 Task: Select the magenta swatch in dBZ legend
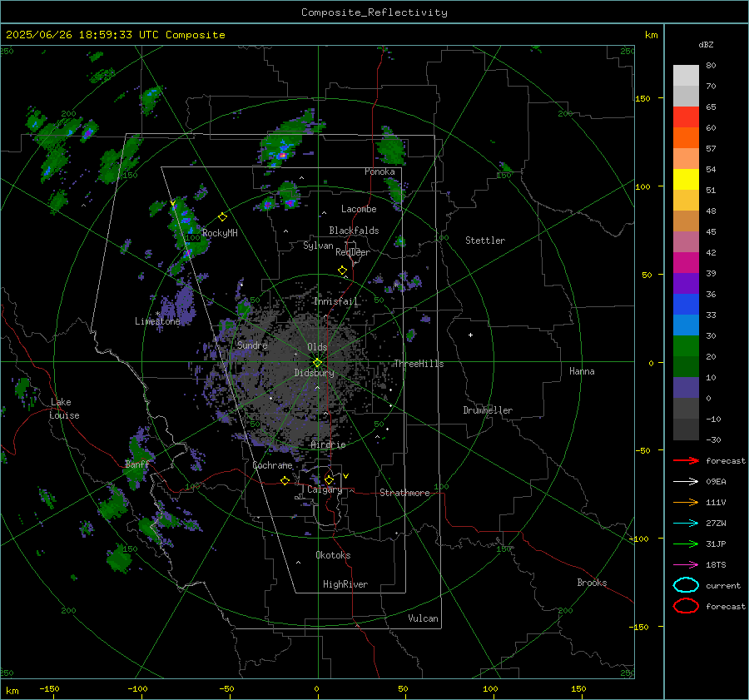(x=686, y=262)
